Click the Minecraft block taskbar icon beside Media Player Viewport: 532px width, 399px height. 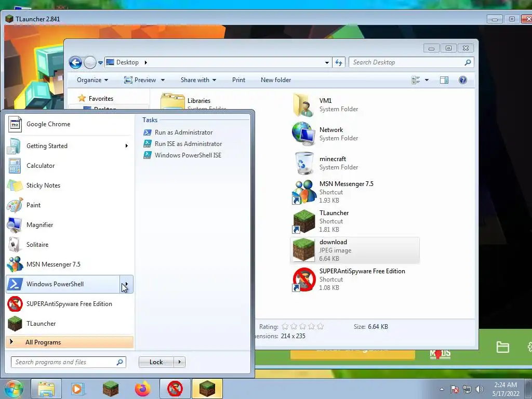[110, 389]
